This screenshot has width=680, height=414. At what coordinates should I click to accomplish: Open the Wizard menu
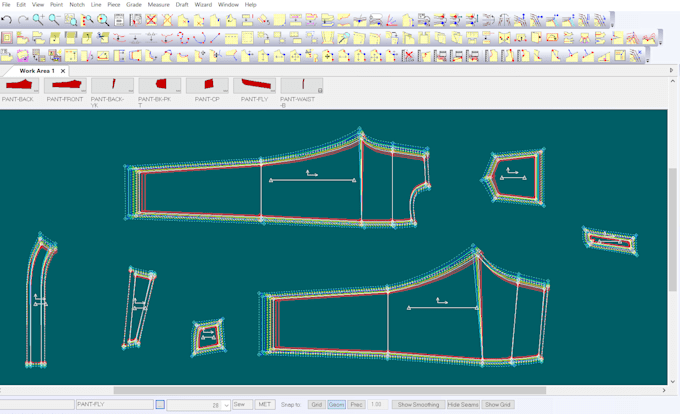[203, 4]
